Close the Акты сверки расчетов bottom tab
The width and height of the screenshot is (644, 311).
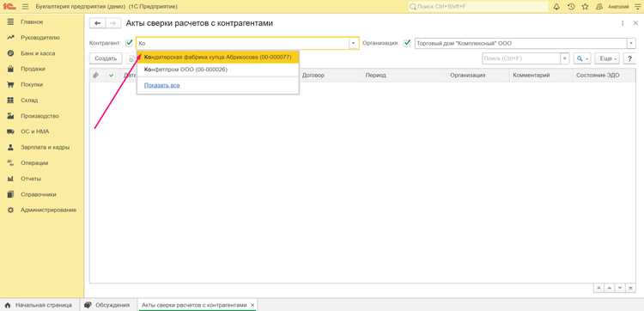[x=252, y=305]
